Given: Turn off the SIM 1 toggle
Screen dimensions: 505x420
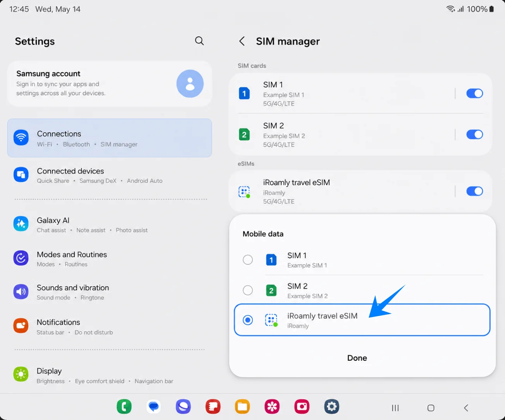Looking at the screenshot, I should [x=475, y=93].
